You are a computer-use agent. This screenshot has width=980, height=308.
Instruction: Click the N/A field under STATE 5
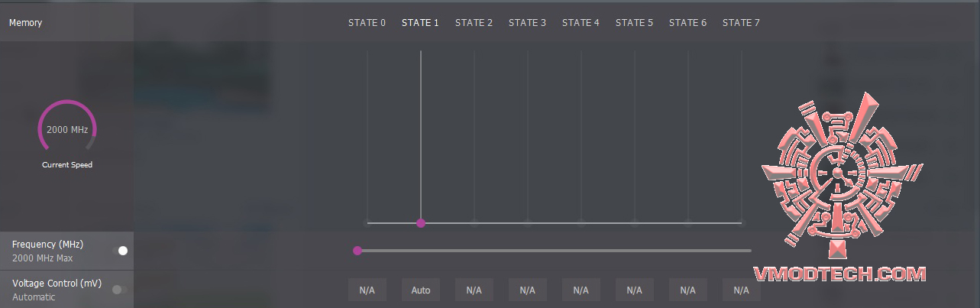pos(635,290)
